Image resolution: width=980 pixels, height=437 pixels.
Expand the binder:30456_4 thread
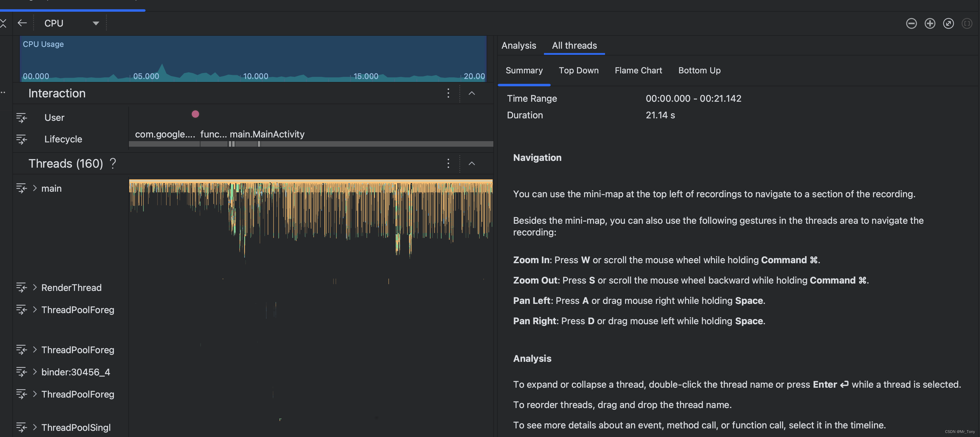point(35,372)
